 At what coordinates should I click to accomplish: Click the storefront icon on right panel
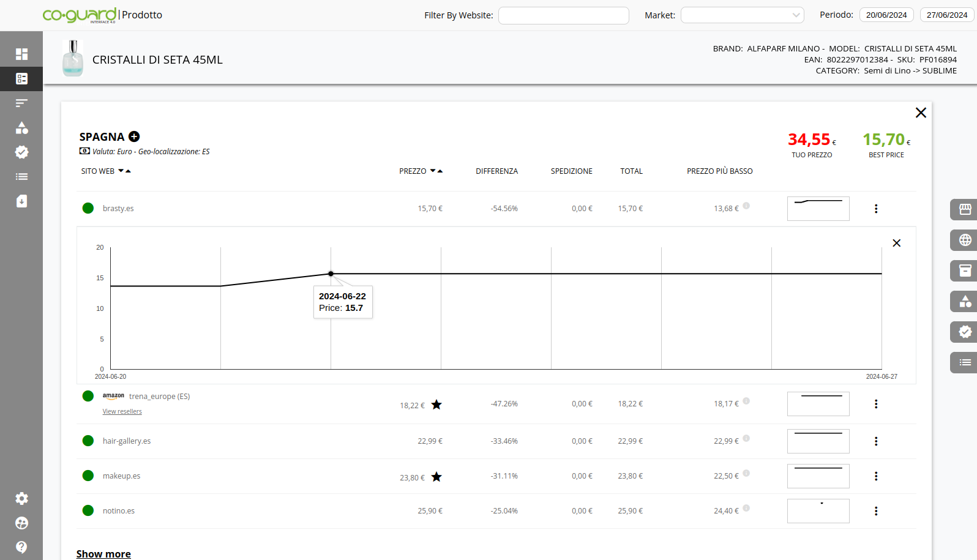tap(965, 209)
